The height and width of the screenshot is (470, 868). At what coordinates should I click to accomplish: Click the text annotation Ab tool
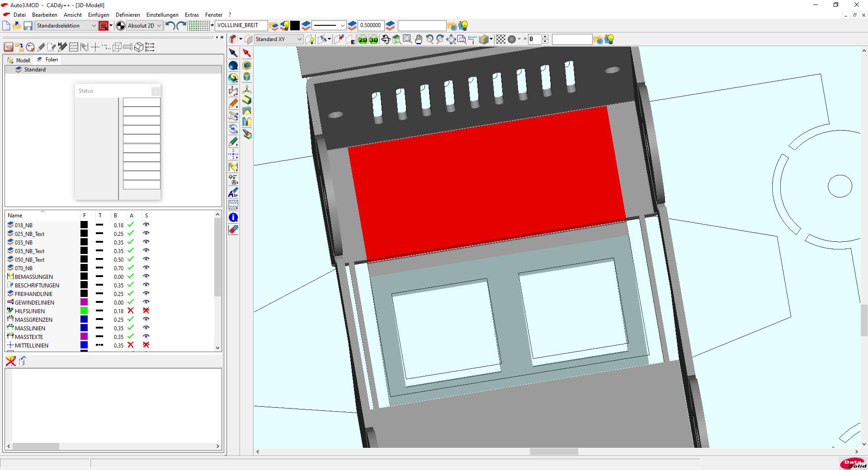233,193
